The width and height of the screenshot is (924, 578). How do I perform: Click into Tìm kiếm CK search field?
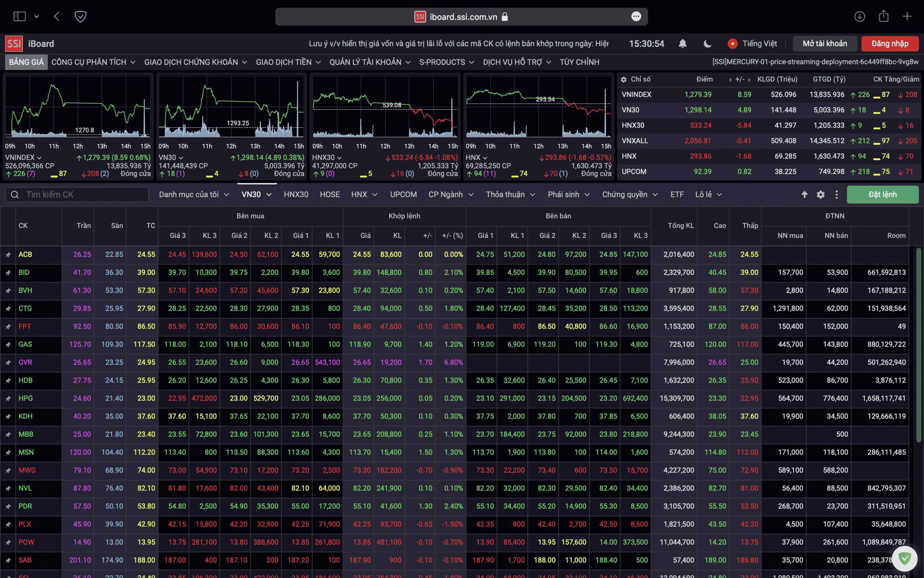click(77, 195)
